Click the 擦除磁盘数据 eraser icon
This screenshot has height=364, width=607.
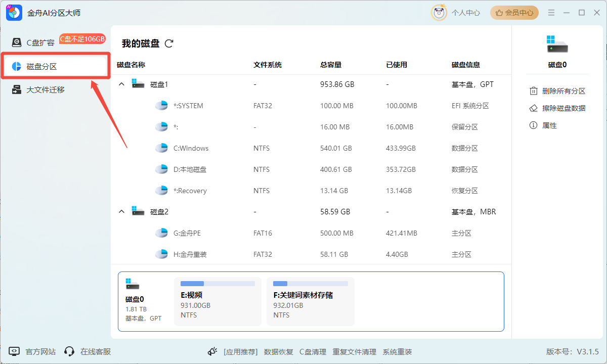(533, 108)
